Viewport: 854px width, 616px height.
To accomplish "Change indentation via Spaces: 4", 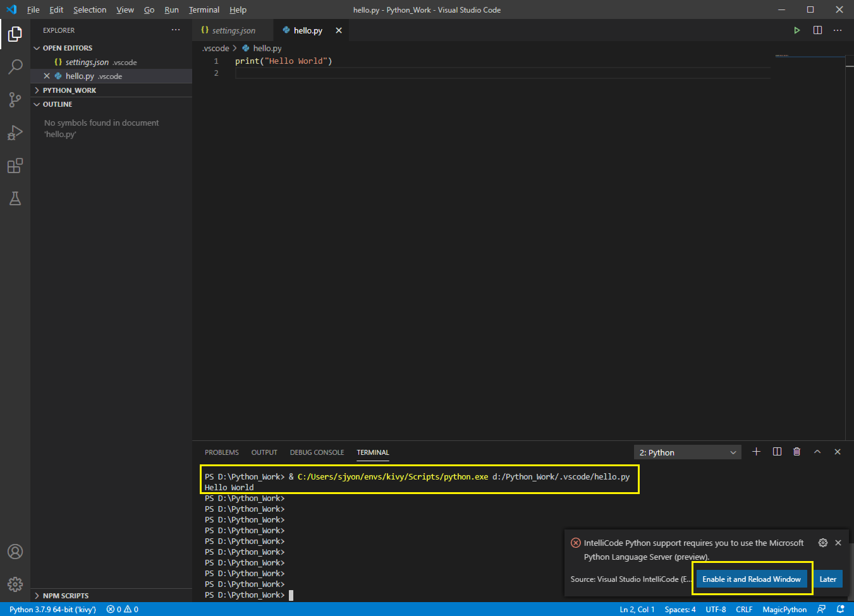I will [680, 610].
